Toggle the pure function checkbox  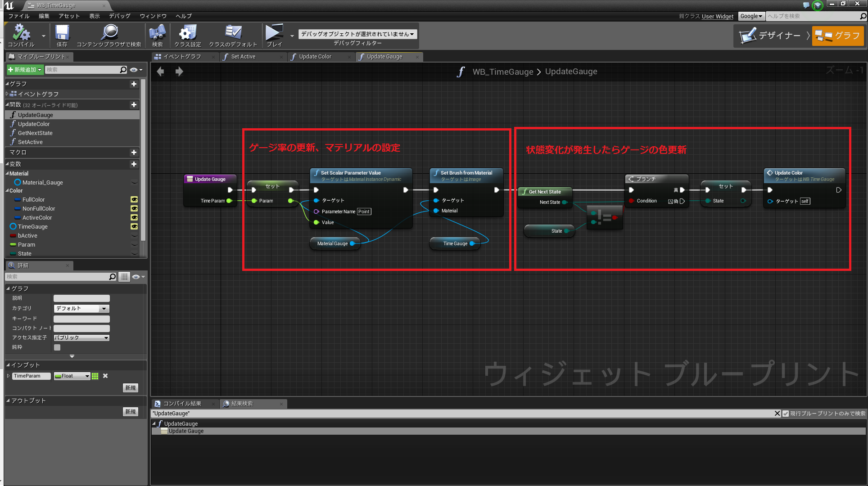57,347
